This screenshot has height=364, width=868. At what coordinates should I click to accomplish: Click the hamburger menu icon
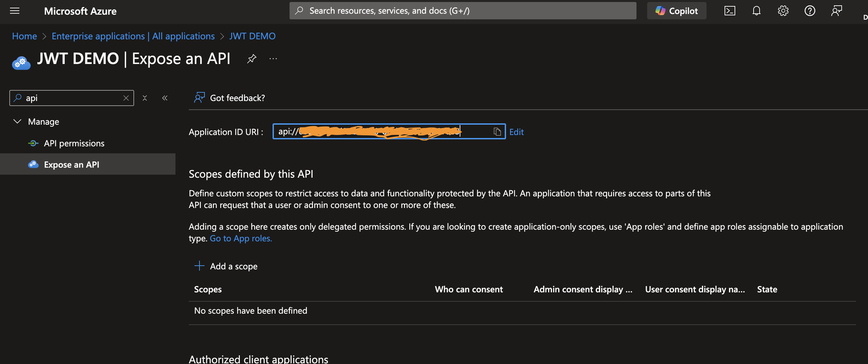click(x=14, y=11)
